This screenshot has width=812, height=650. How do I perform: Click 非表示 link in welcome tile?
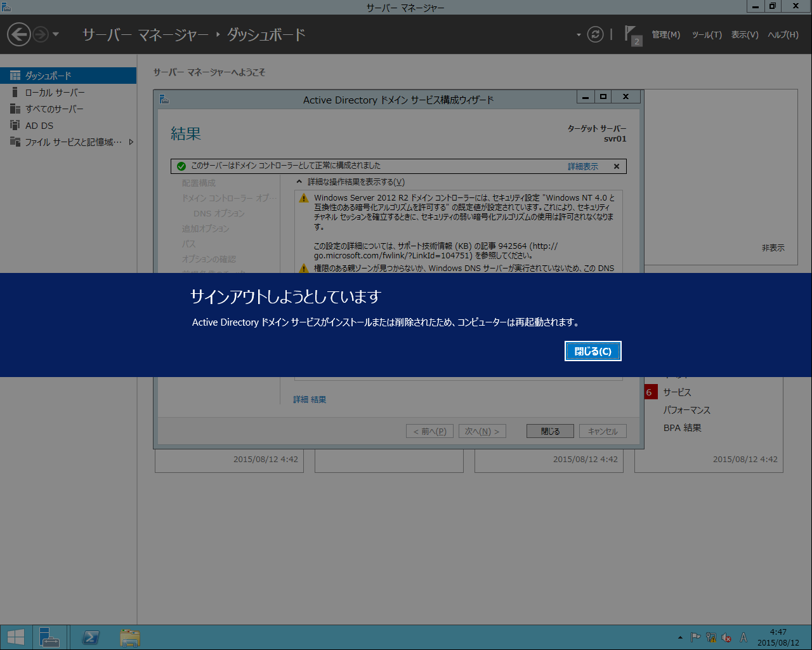click(773, 248)
